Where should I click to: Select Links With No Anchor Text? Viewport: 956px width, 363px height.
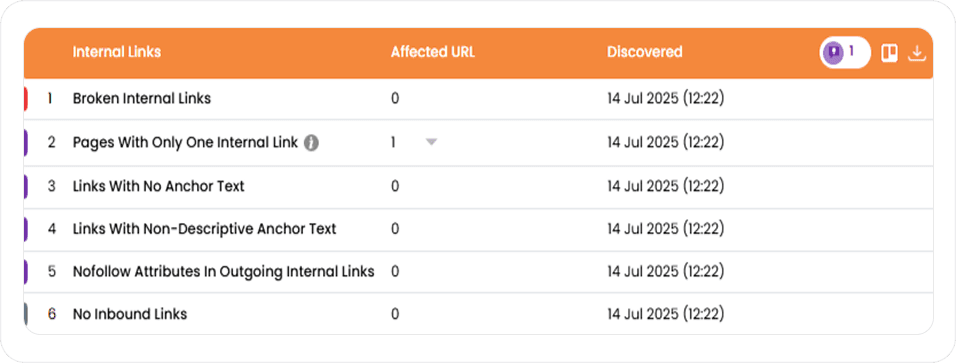click(159, 186)
